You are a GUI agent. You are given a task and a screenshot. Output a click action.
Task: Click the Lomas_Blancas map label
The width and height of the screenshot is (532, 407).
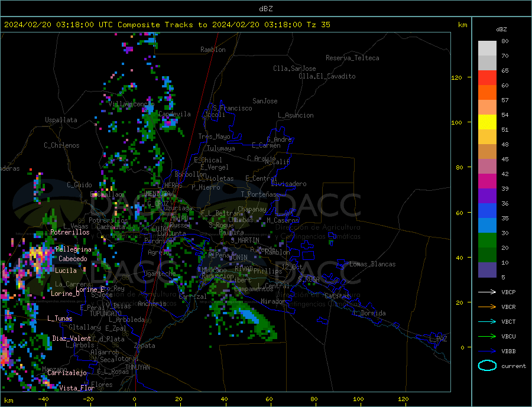point(372,264)
